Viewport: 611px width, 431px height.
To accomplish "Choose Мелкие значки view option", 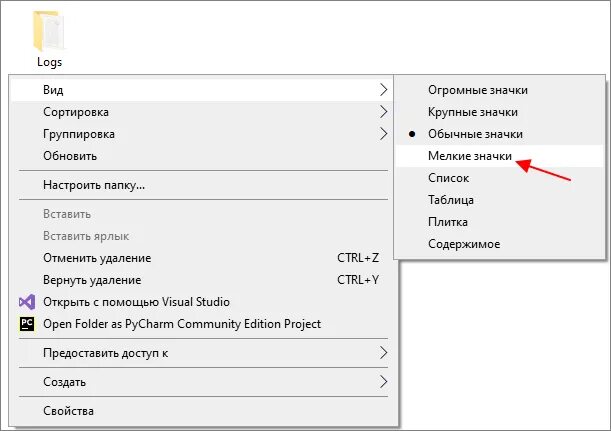I will point(469,156).
